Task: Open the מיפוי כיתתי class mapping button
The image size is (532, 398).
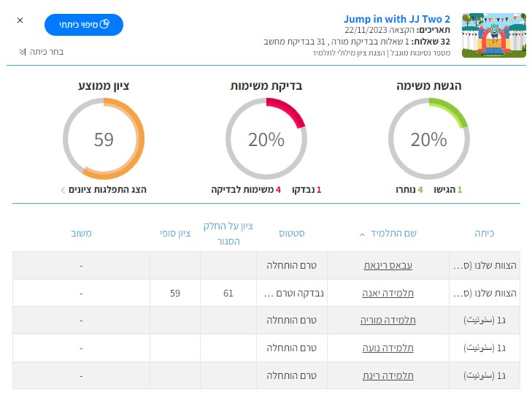Action: point(84,24)
